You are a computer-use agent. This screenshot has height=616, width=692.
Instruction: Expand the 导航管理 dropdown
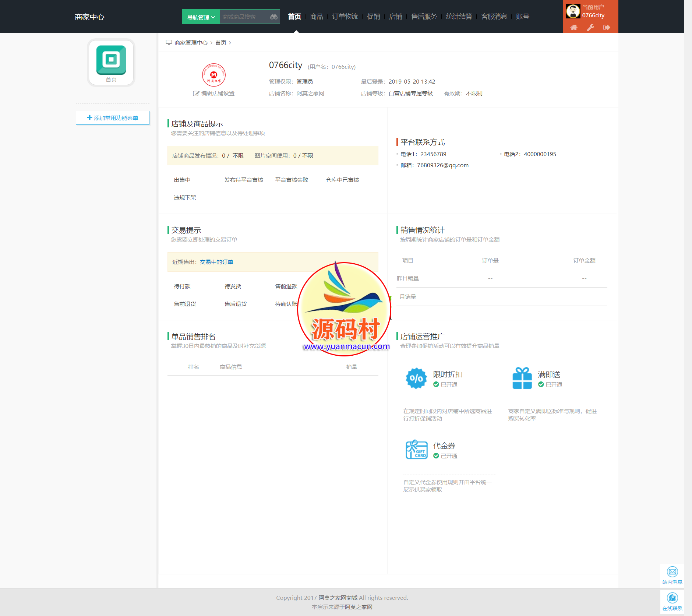coord(201,17)
